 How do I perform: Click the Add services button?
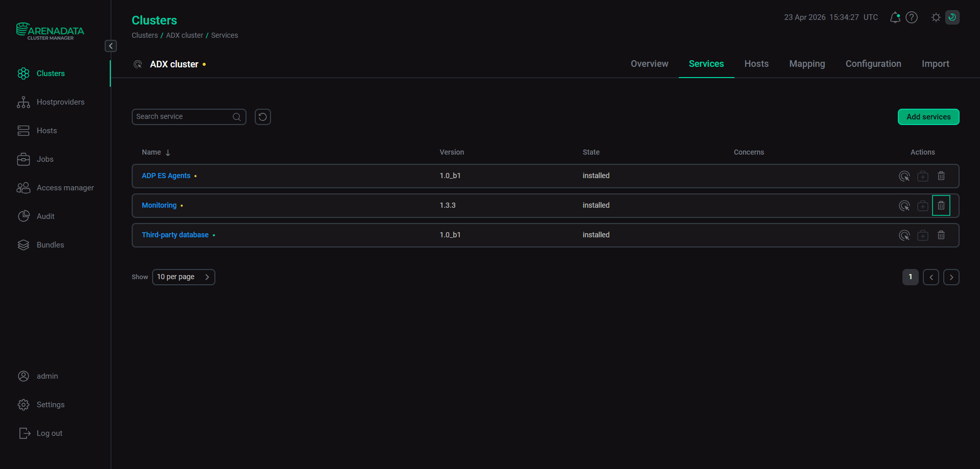click(928, 117)
